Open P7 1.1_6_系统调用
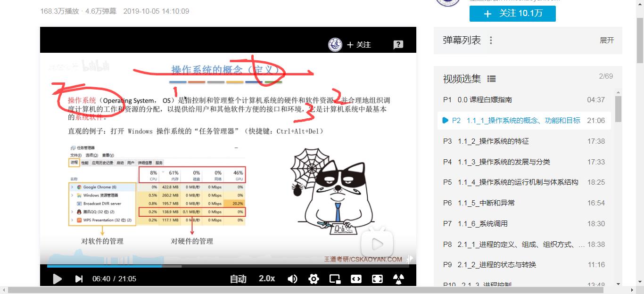 (524, 224)
